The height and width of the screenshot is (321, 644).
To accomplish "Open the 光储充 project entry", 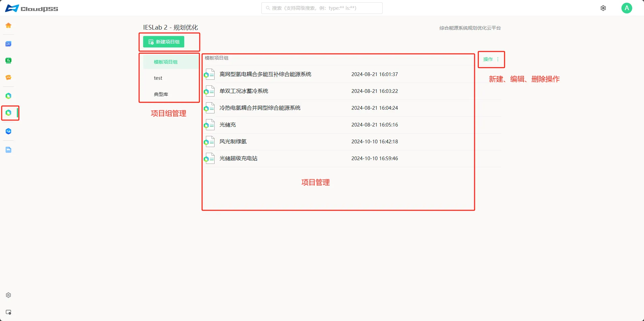I will [227, 124].
